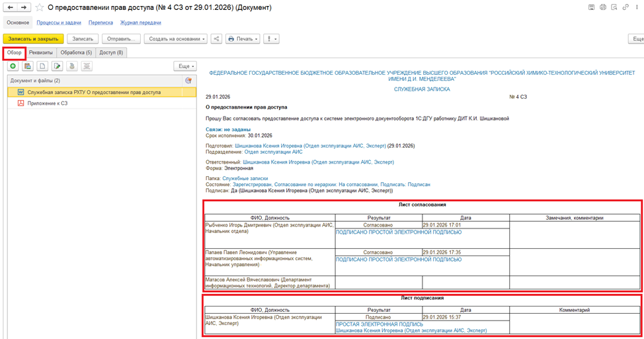This screenshot has width=644, height=339.
Task: Click the forward navigation arrow
Action: tap(24, 7)
